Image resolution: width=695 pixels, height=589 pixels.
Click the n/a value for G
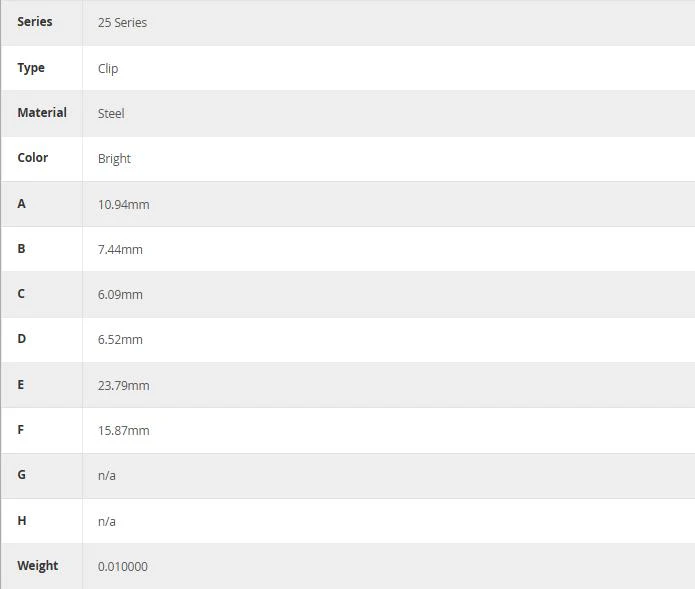(107, 476)
